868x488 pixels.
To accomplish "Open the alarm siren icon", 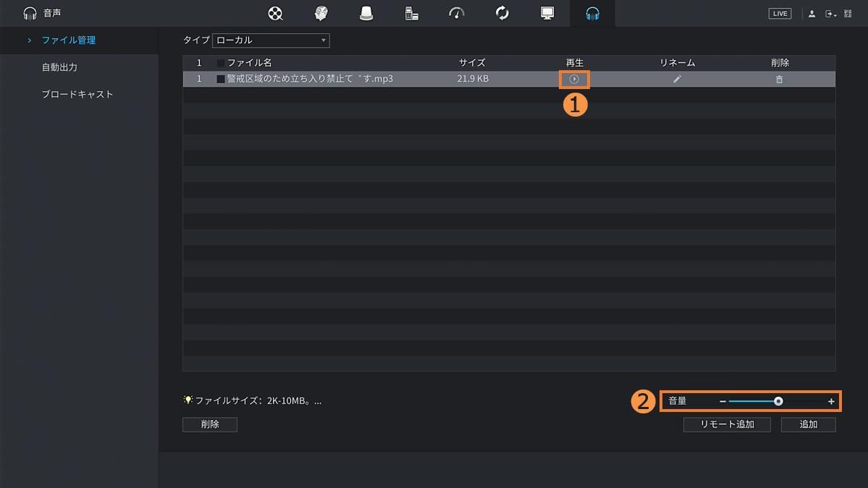I will [366, 14].
